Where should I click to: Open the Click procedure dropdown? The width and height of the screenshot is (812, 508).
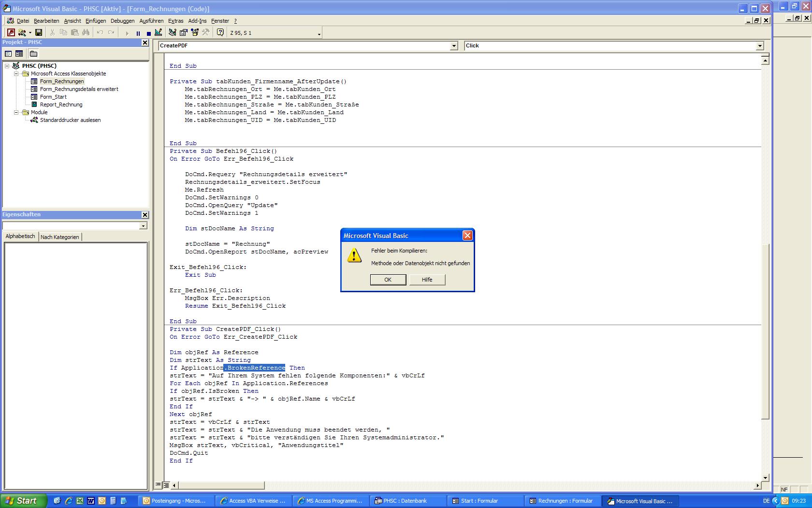point(760,46)
